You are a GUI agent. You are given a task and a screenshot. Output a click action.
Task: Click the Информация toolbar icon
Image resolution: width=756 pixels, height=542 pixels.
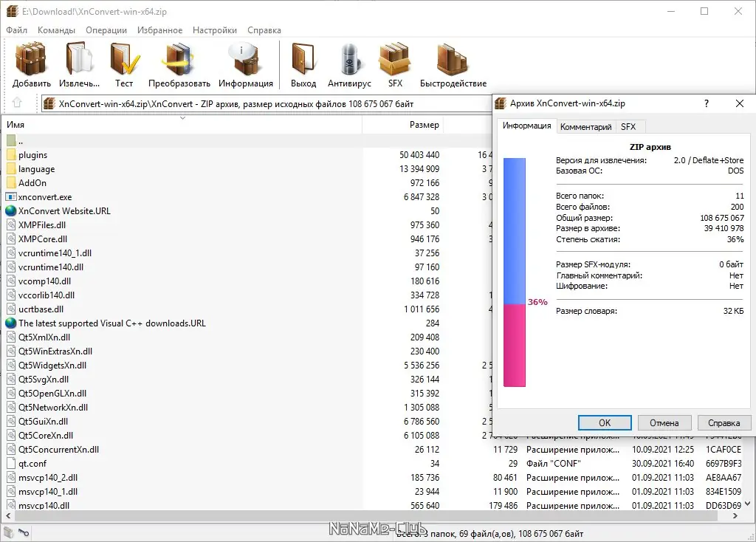click(x=245, y=58)
